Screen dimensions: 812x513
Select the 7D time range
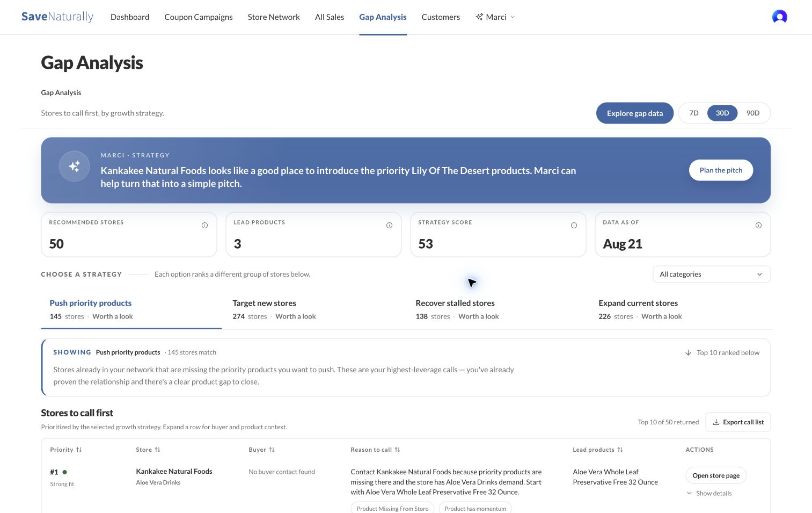694,113
